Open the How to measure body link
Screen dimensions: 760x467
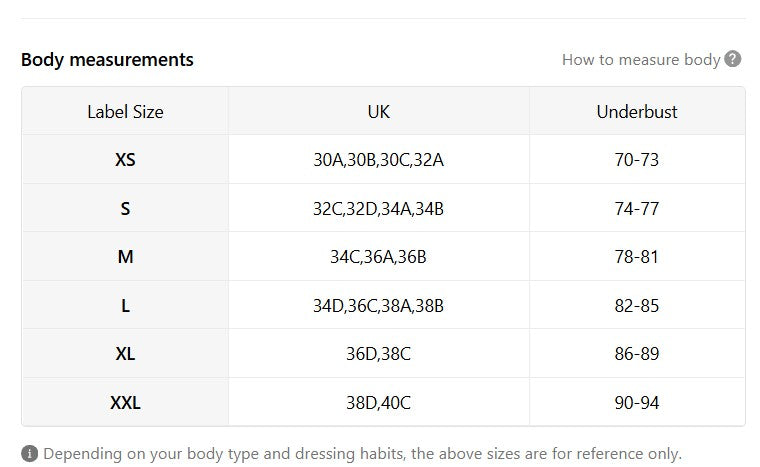click(641, 60)
